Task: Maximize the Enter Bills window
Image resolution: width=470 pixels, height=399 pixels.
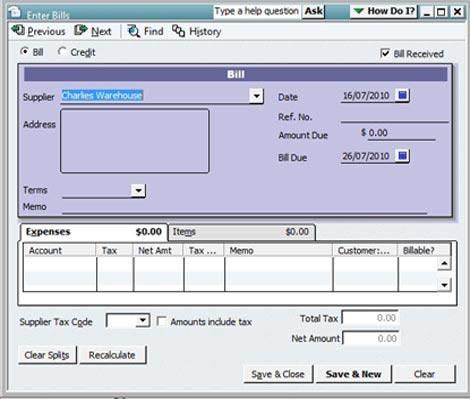Action: (441, 12)
